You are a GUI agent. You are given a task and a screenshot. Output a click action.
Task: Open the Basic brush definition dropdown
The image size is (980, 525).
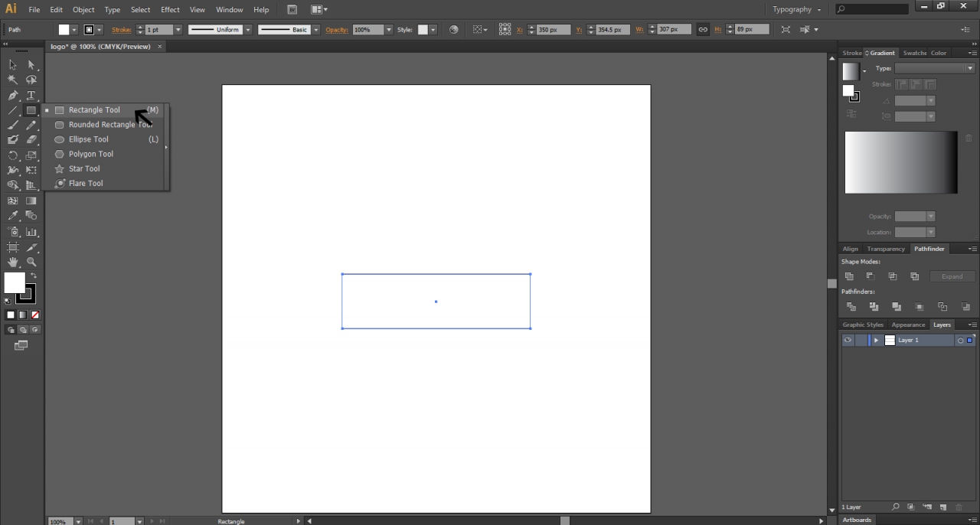point(315,30)
